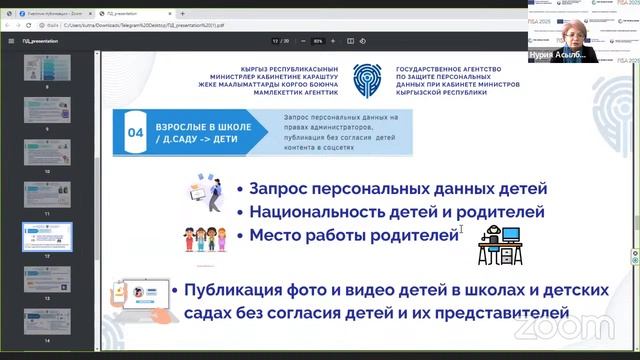Open page 8 thumbnail
This screenshot has height=360, width=640.
47,68
